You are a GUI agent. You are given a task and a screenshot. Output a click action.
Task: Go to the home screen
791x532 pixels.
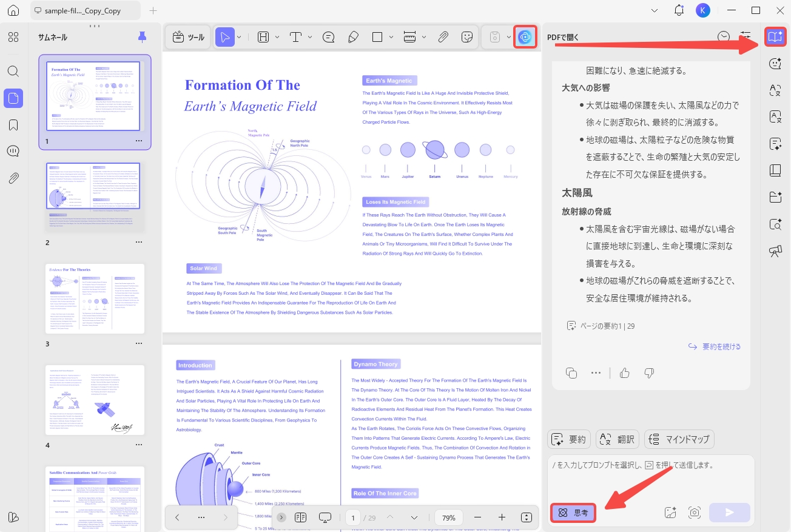pos(13,10)
